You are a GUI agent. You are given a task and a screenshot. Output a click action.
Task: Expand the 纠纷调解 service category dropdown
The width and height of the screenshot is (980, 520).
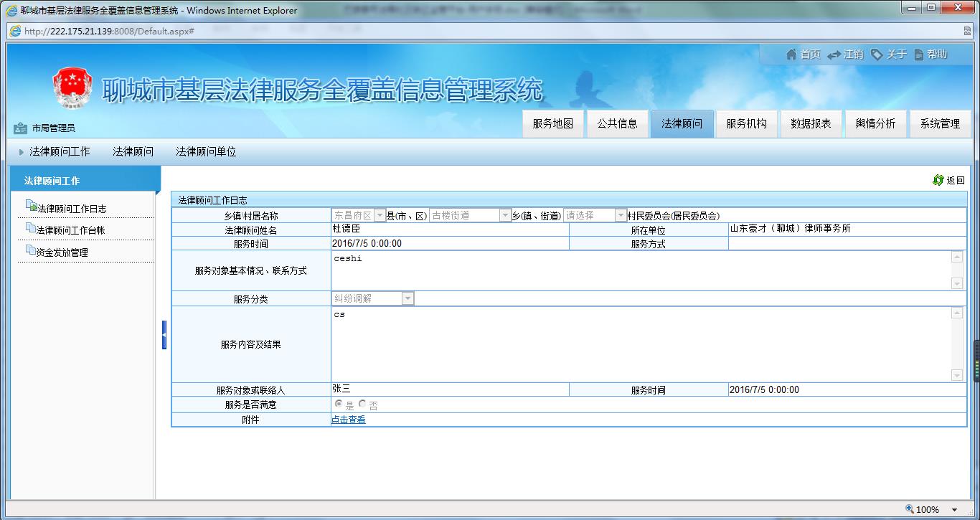pyautogui.click(x=407, y=298)
